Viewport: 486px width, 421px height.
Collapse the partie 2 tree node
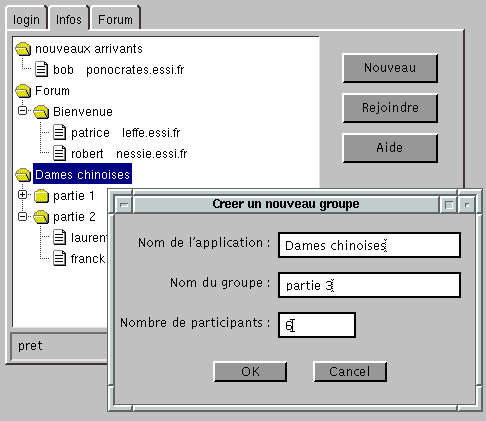pyautogui.click(x=22, y=217)
